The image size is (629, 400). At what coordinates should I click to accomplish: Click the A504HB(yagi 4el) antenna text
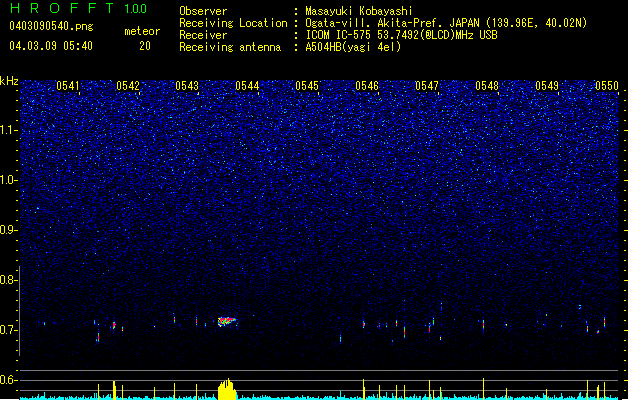point(353,47)
